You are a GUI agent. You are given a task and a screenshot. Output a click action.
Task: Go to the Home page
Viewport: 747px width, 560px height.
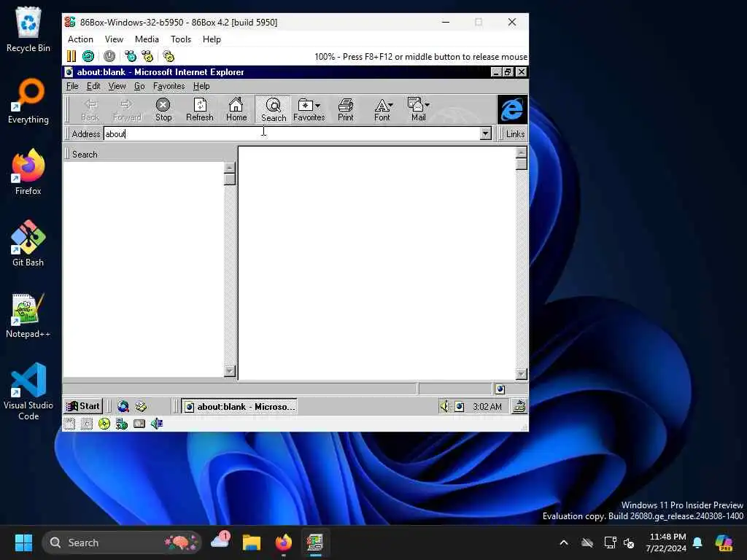(x=236, y=109)
